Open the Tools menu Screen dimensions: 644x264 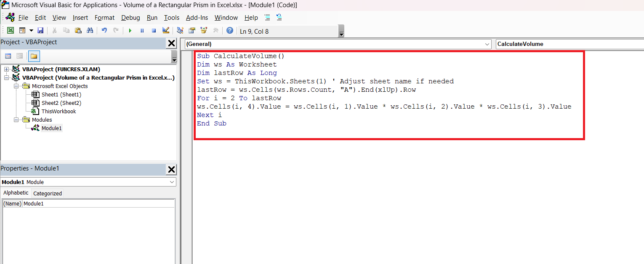[172, 18]
